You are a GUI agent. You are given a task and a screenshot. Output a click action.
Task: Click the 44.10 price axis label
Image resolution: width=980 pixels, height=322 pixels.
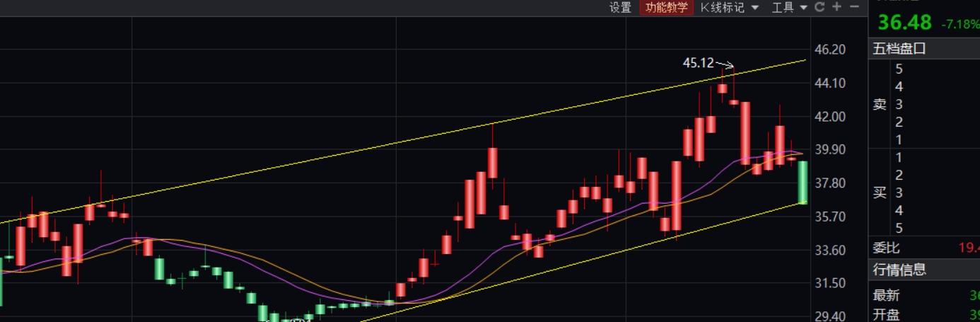coord(830,83)
